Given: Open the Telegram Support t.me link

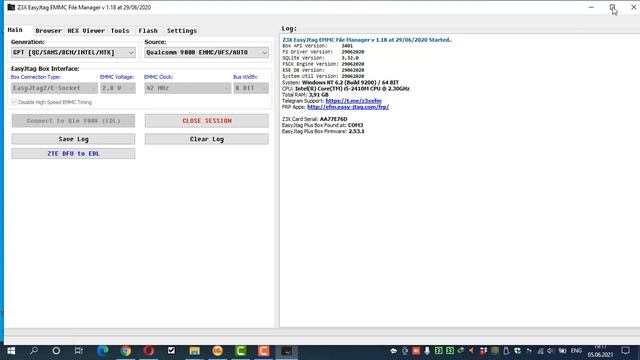Looking at the screenshot, I should [x=353, y=101].
